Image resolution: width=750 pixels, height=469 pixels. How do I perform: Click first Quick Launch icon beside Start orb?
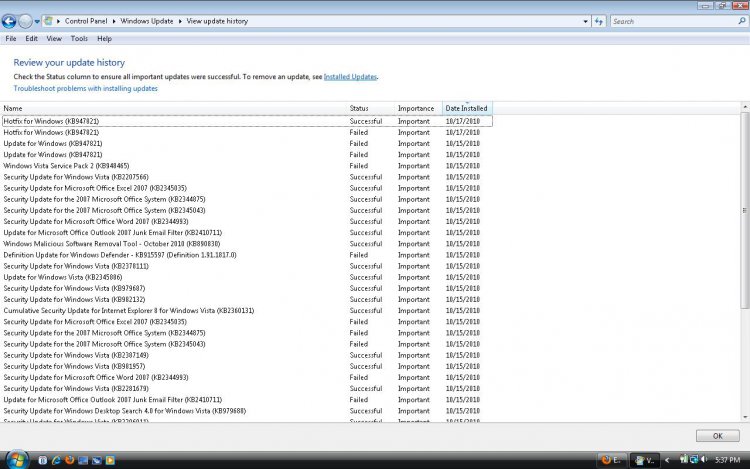click(x=43, y=460)
